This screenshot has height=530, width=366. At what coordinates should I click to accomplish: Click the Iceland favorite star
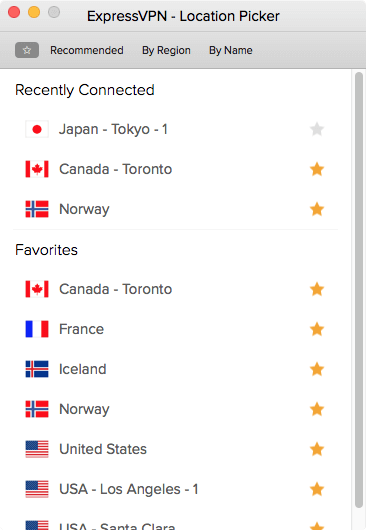pos(317,369)
